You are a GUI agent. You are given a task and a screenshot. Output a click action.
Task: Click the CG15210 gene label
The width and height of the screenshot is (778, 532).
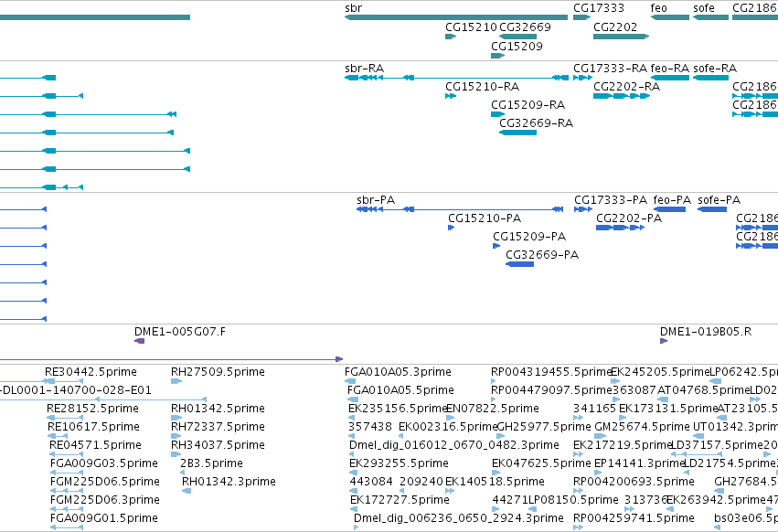(x=471, y=27)
